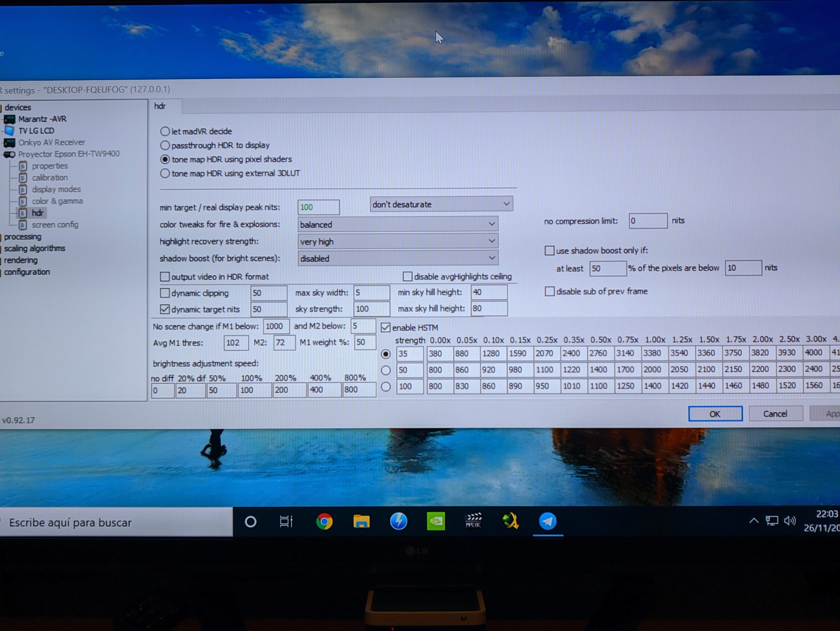
Task: Click the display modes page icon
Action: (x=23, y=190)
